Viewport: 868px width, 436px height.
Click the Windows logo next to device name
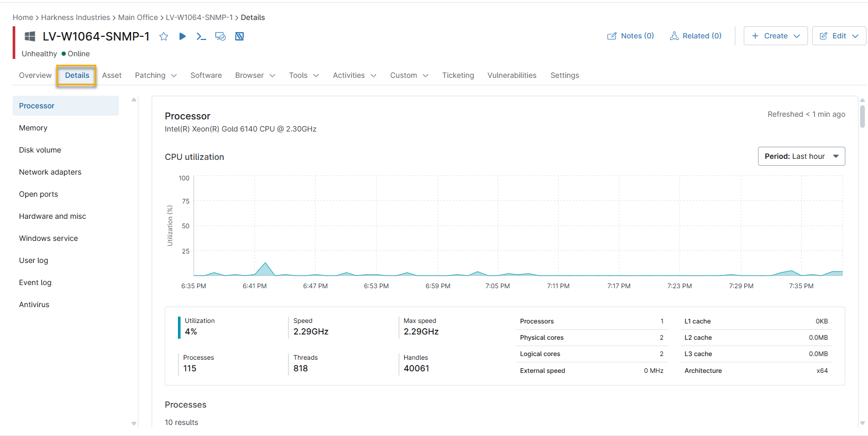[30, 36]
